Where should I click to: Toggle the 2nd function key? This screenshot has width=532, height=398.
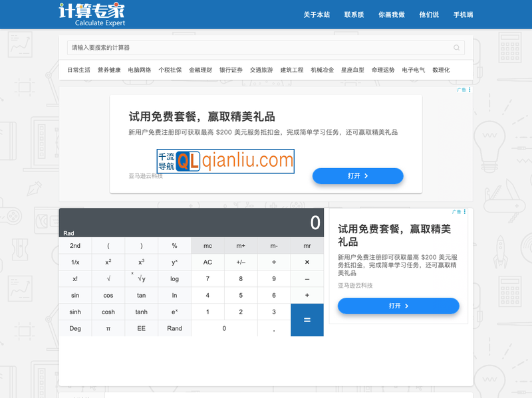click(x=74, y=245)
